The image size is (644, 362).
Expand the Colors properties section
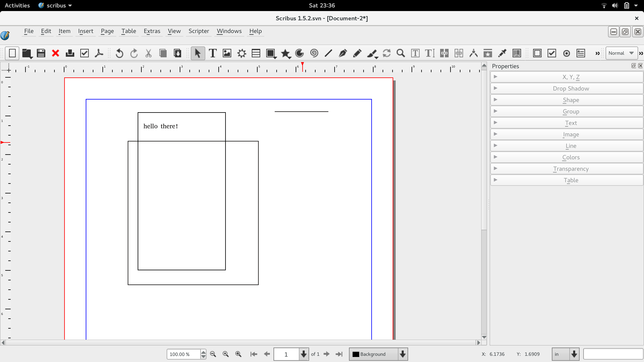pyautogui.click(x=571, y=157)
